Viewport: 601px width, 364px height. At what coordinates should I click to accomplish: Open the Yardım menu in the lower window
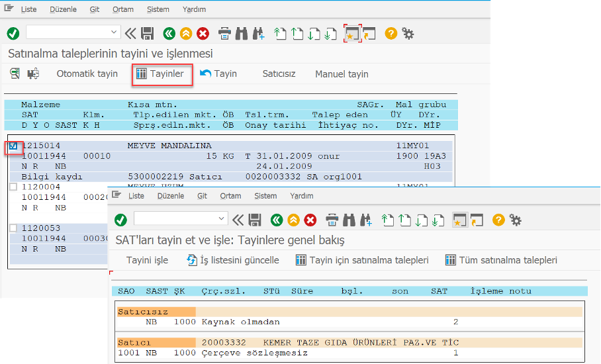pos(302,196)
